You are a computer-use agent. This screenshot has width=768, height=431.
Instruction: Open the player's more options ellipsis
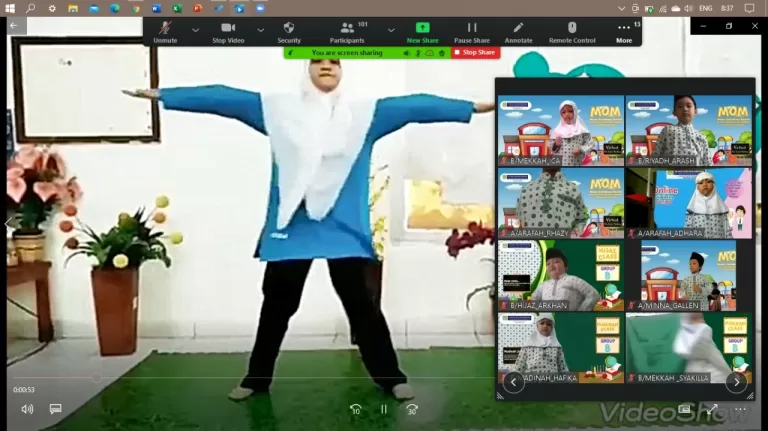(x=740, y=409)
